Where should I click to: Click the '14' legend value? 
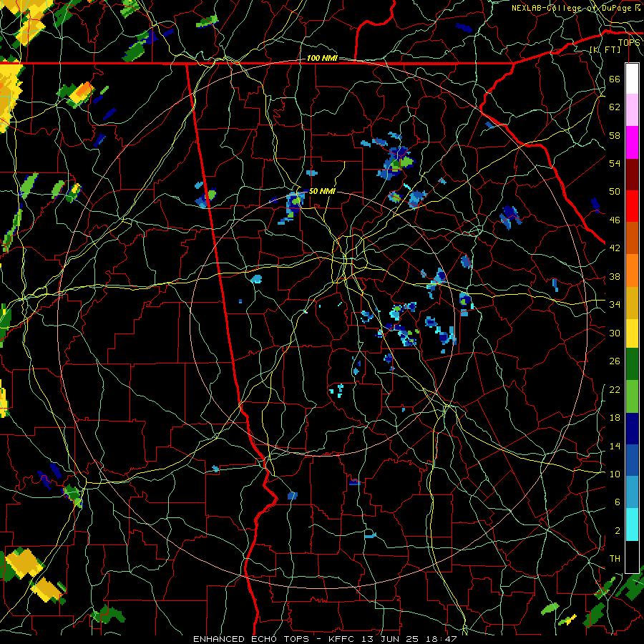(615, 446)
